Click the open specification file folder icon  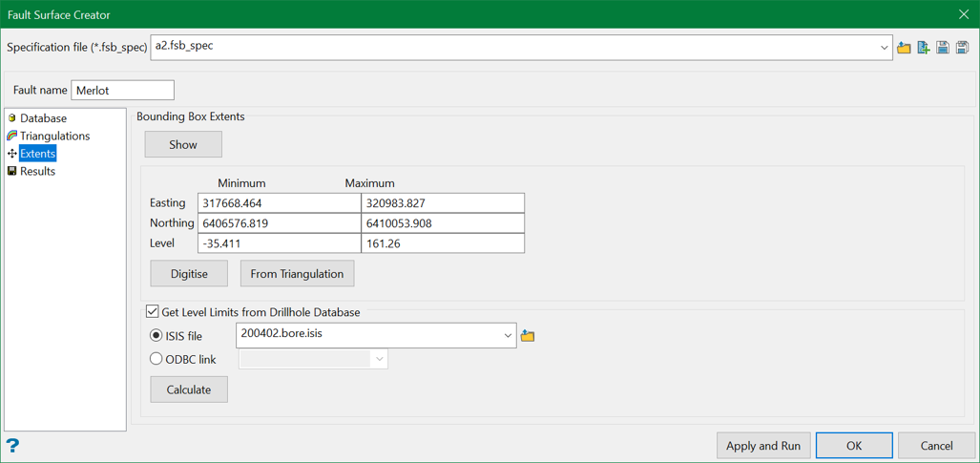coord(904,48)
